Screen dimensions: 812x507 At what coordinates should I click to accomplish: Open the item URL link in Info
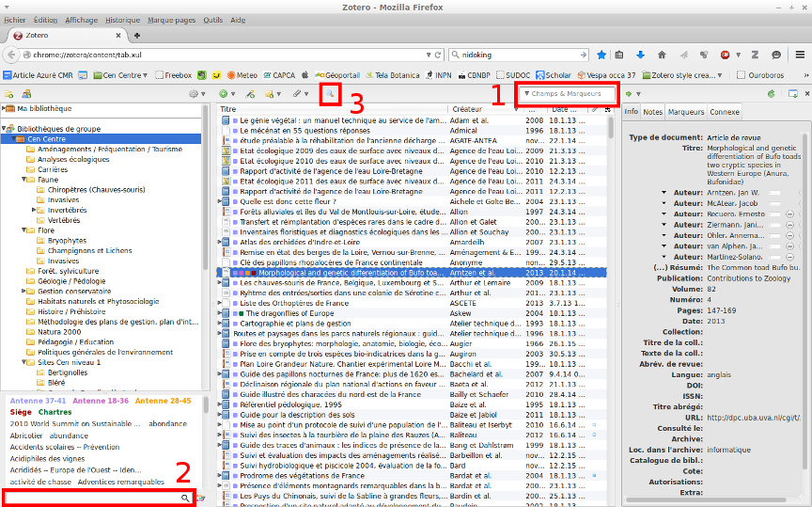[x=752, y=418]
